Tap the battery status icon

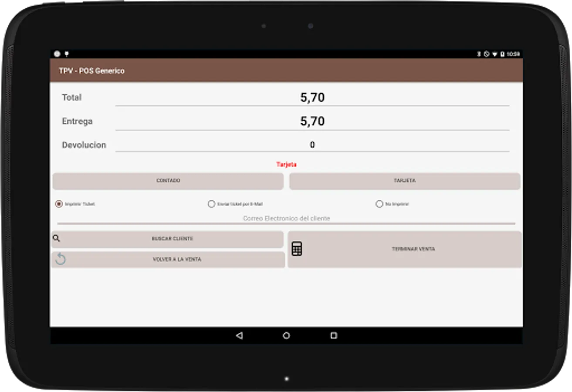pos(502,54)
